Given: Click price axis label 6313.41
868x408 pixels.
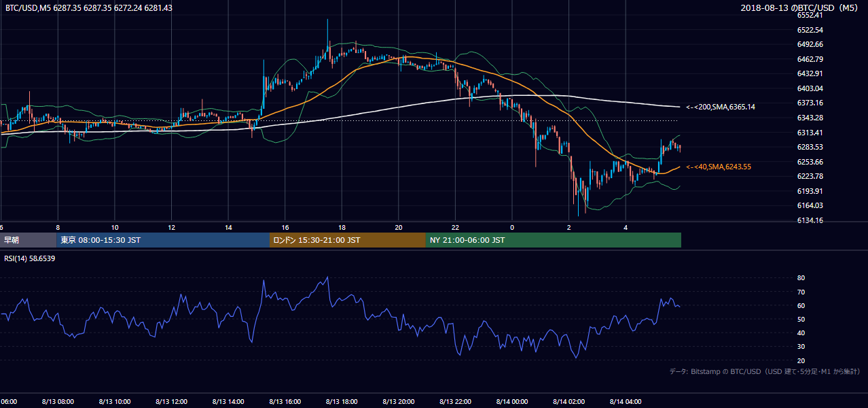Looking at the screenshot, I should [810, 133].
